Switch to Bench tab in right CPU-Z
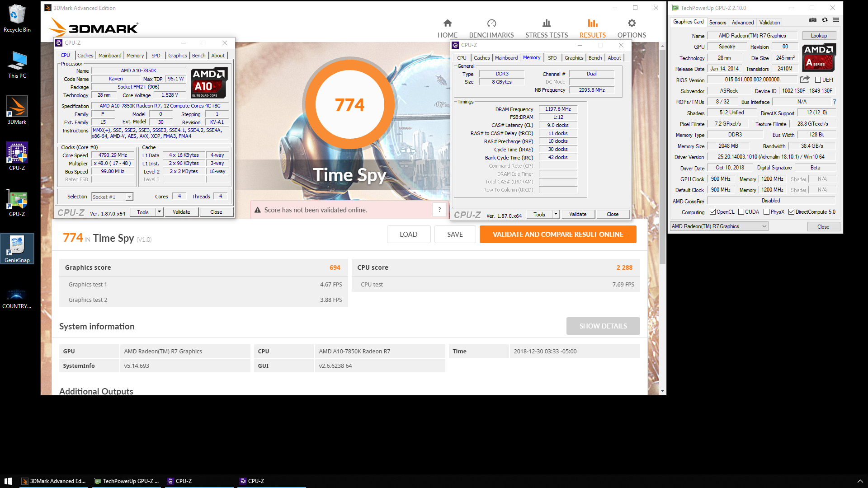 (595, 58)
